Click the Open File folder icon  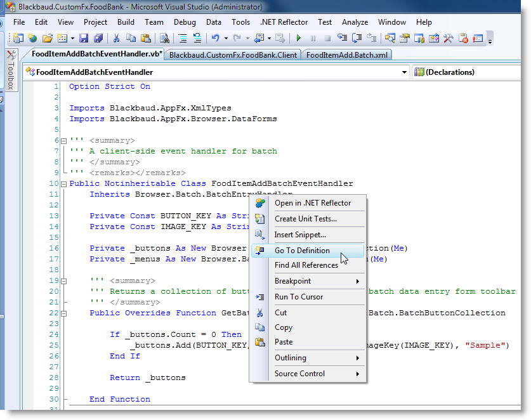coord(47,38)
